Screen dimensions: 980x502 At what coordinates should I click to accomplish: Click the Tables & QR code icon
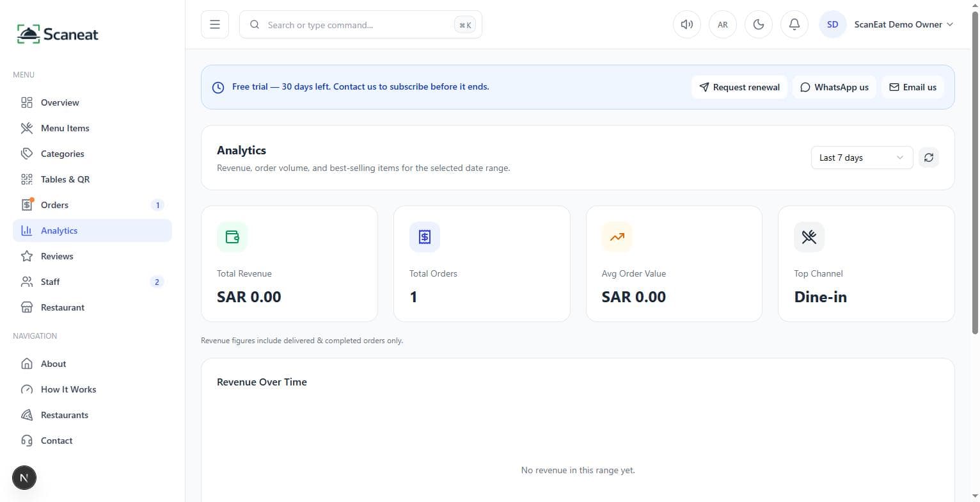[27, 179]
